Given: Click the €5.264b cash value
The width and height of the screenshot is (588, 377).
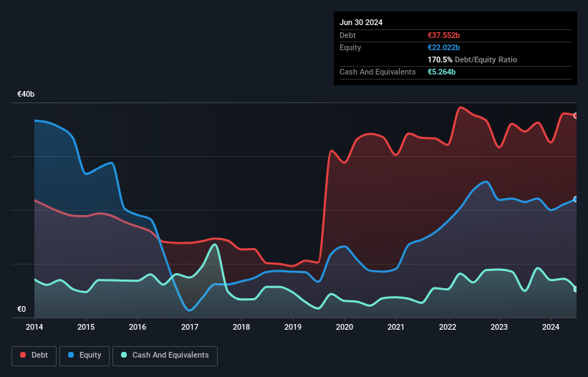Looking at the screenshot, I should click(x=441, y=72).
